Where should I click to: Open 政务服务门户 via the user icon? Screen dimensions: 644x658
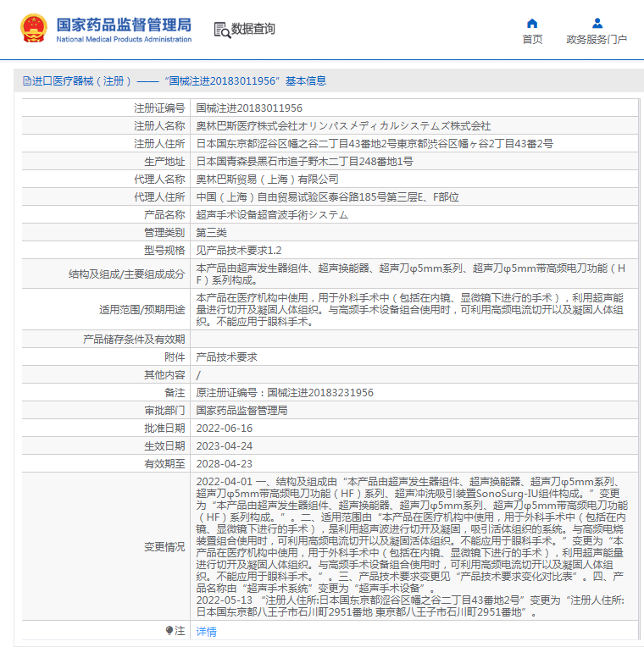point(597,23)
